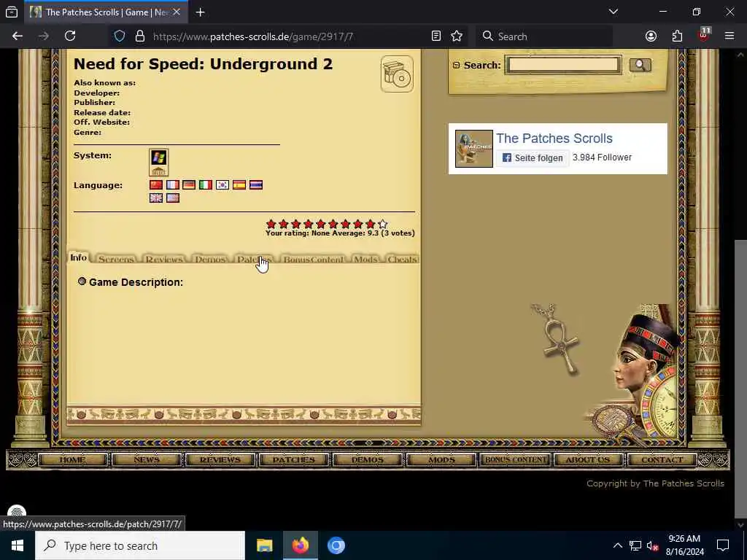Screen dimensions: 747x560
Task: Switch to the Demos tab
Action: pos(210,259)
